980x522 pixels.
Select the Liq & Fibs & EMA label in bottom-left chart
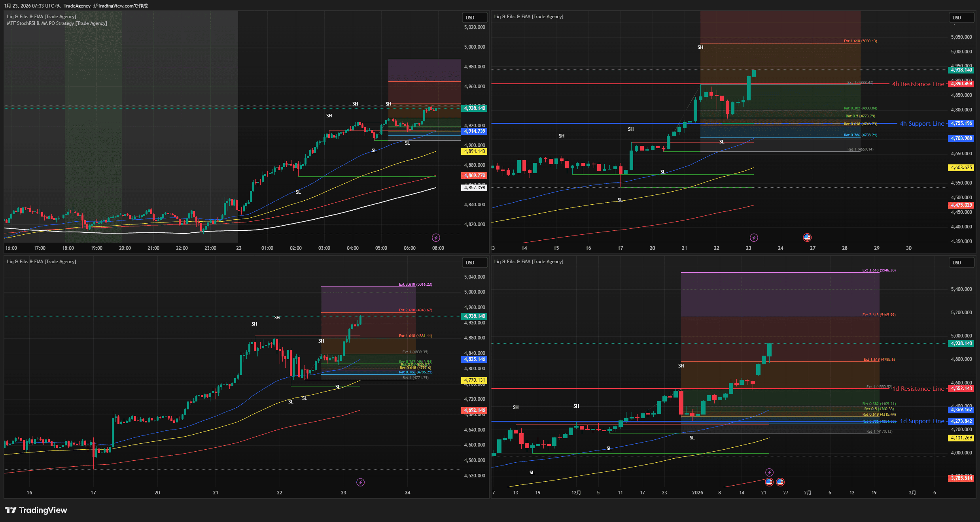42,262
